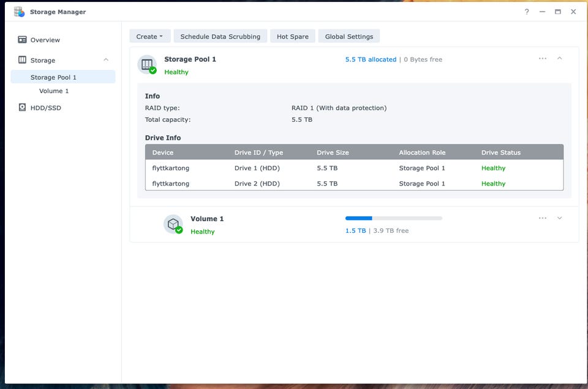This screenshot has height=389, width=588.
Task: Click the Volume 1 usage progress bar
Action: pos(393,218)
